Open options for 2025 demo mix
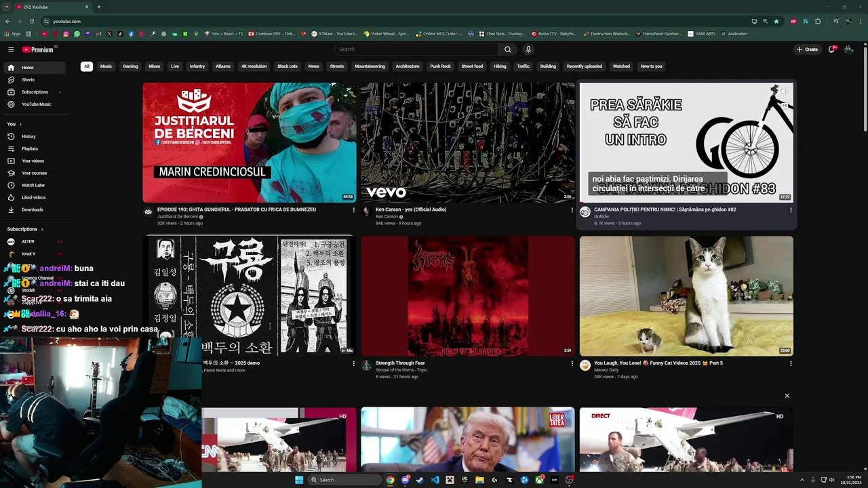Viewport: 868px width, 488px height. [353, 363]
